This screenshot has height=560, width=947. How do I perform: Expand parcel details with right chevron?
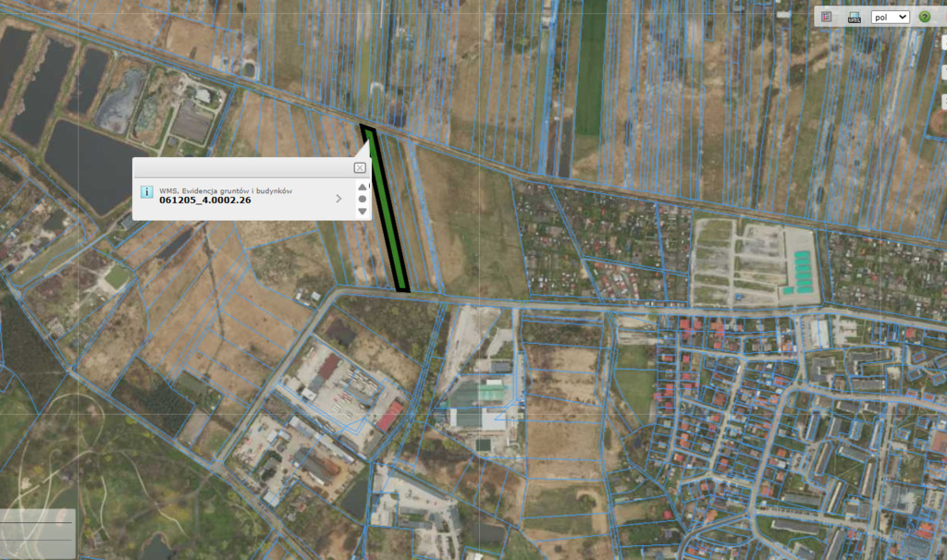coord(338,198)
